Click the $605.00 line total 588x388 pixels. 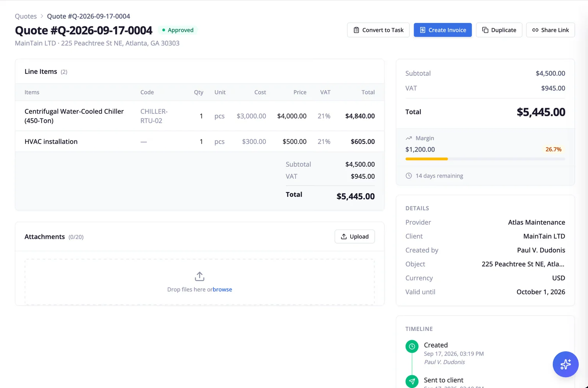click(x=363, y=142)
